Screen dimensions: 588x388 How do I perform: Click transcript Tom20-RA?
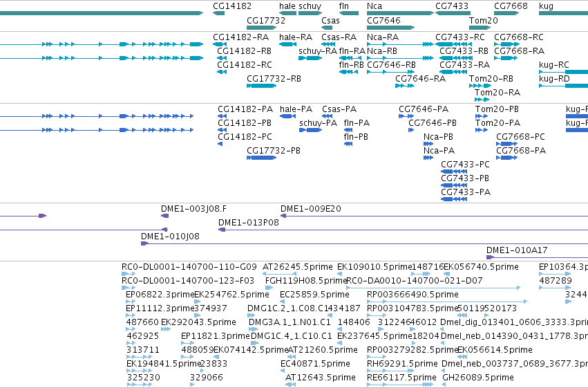497,93
